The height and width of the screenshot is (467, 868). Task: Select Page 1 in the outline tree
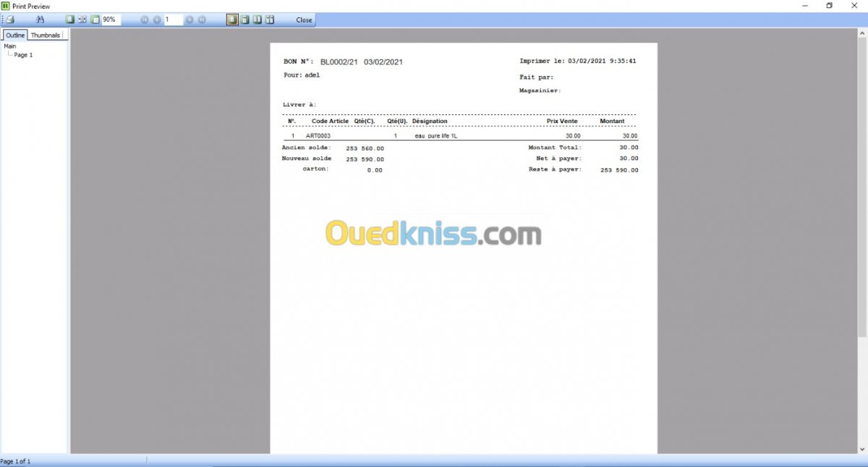click(23, 55)
